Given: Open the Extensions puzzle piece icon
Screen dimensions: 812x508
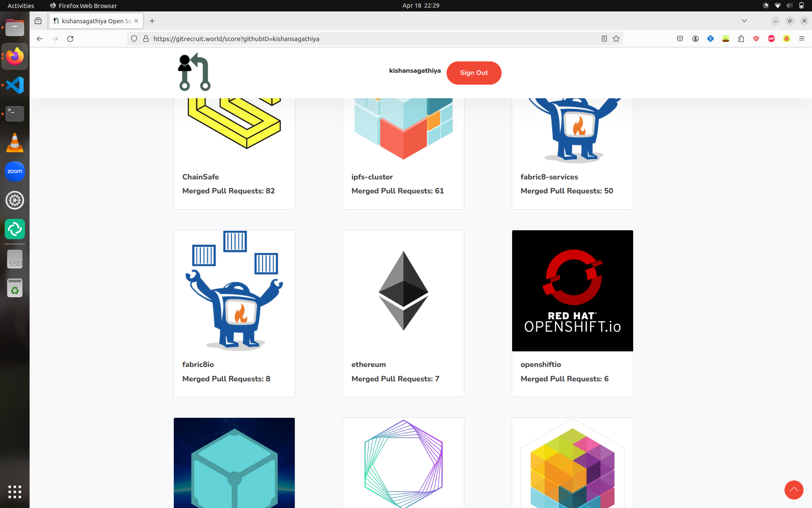Looking at the screenshot, I should click(741, 39).
